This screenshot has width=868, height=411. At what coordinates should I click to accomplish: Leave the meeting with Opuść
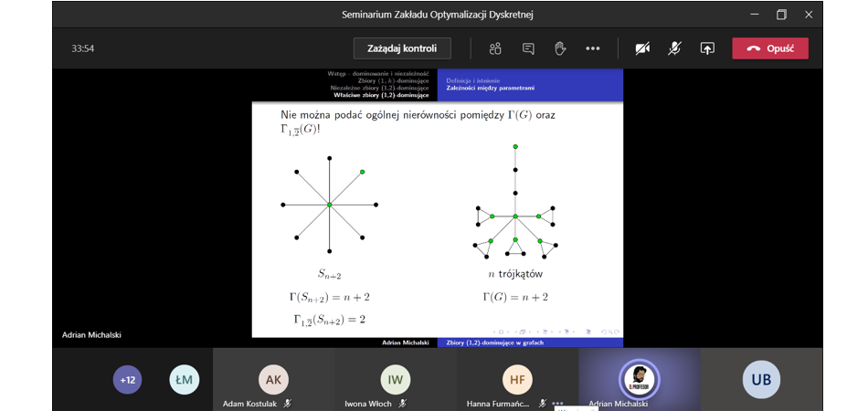769,48
